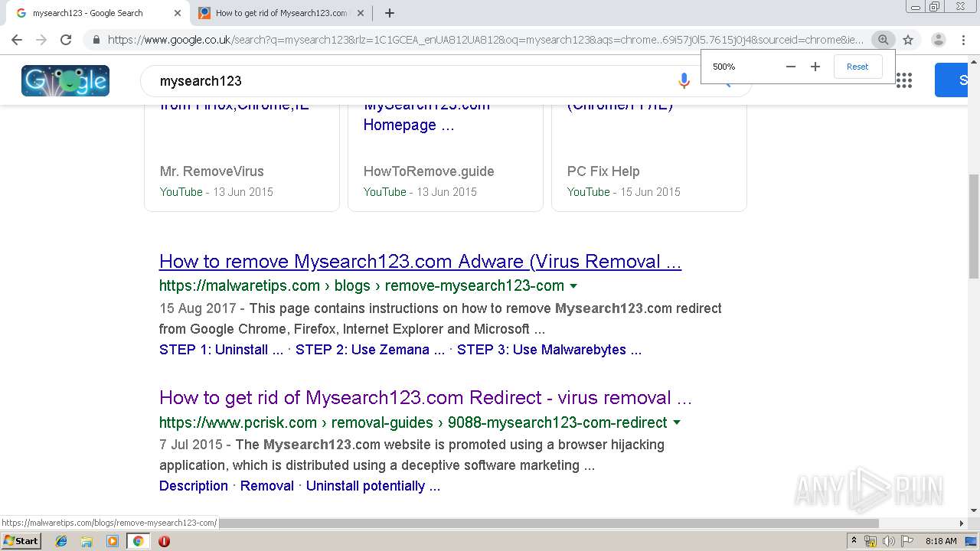Increase zoom with the plus button
Viewport: 980px width, 551px height.
click(x=815, y=67)
